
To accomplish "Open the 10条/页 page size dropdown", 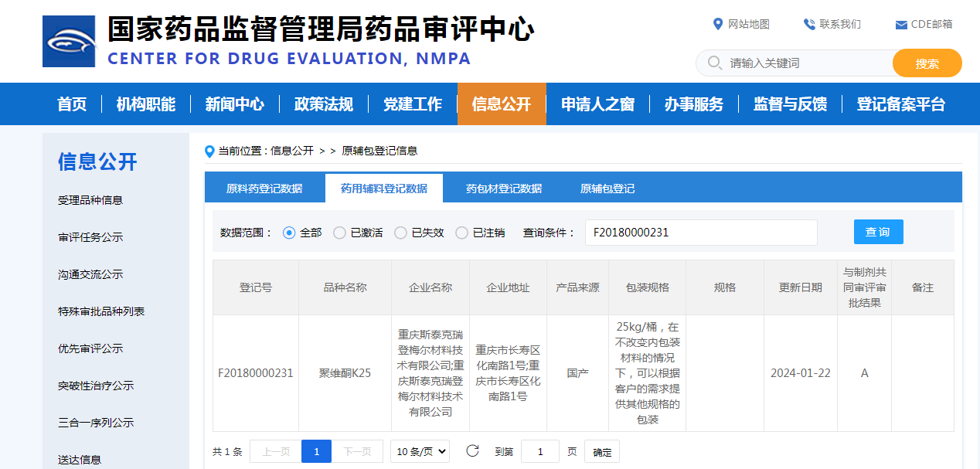I will coord(420,452).
